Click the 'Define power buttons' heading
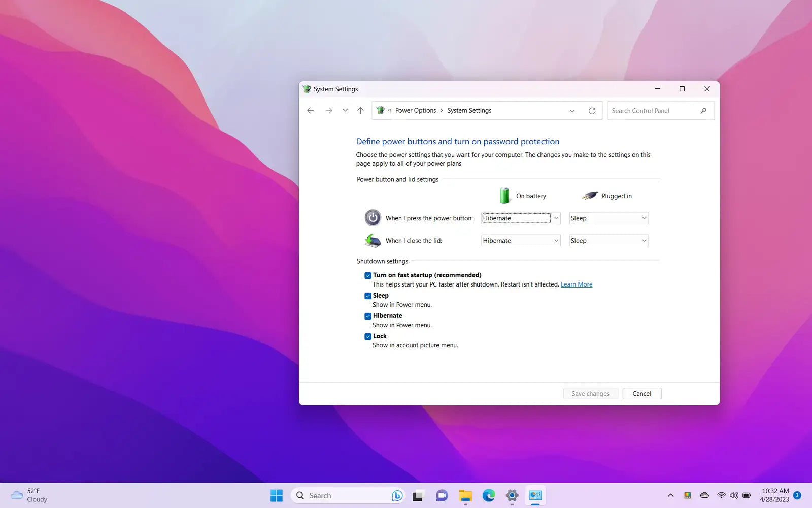Image resolution: width=812 pixels, height=508 pixels. tap(458, 142)
